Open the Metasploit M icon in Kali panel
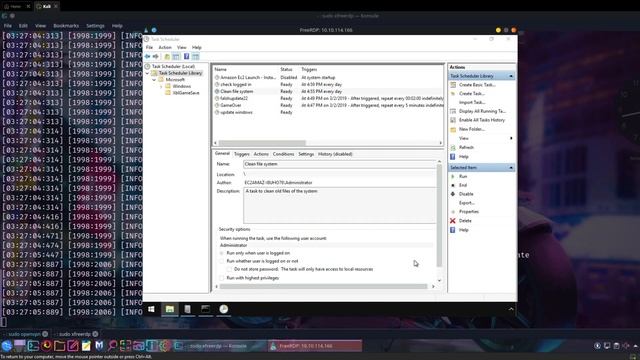 [x=99, y=346]
